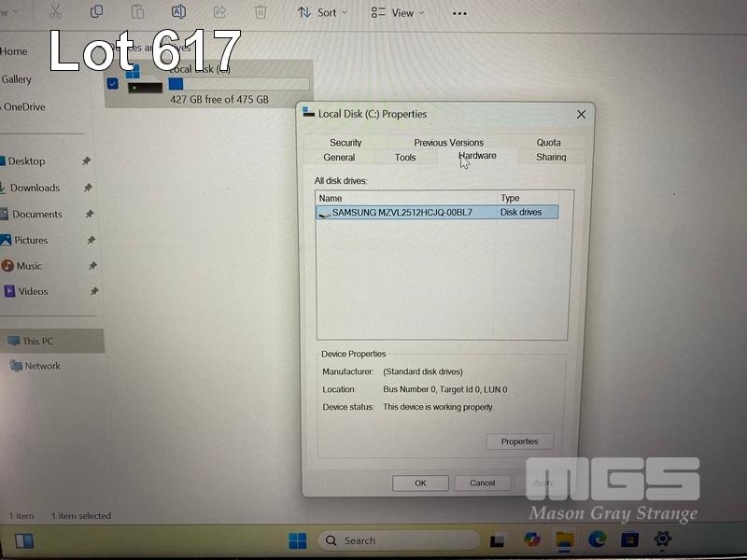The width and height of the screenshot is (747, 560).
Task: Open the Videos quick access folder
Action: coord(25,291)
